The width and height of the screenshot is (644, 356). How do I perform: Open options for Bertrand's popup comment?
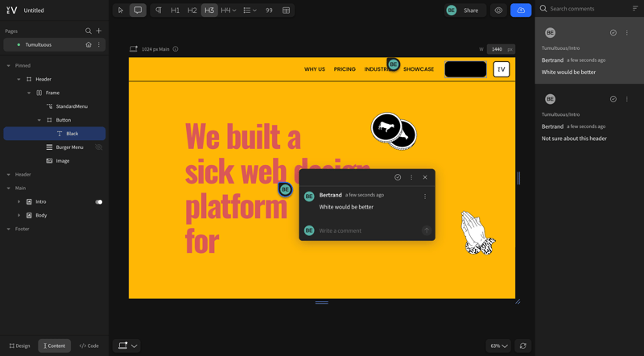[x=425, y=197]
